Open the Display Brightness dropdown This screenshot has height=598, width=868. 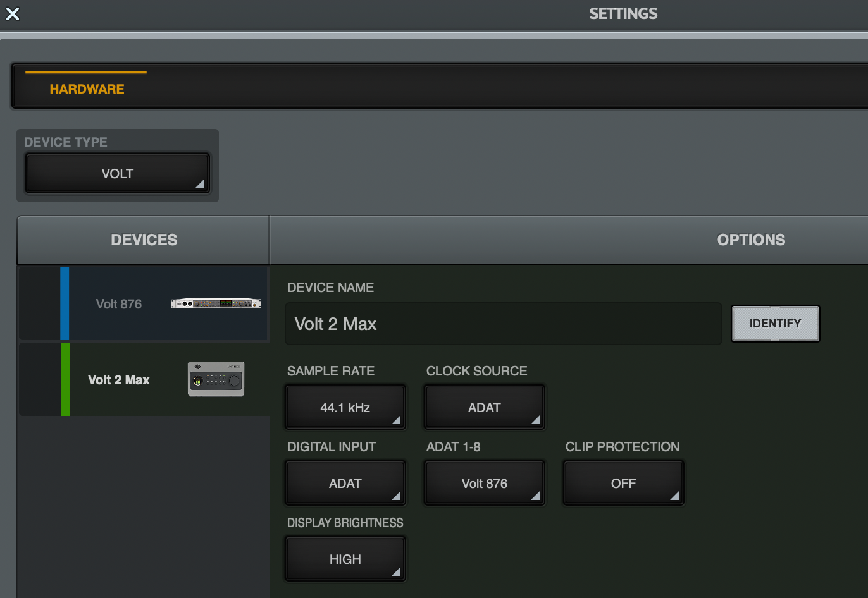click(x=345, y=559)
